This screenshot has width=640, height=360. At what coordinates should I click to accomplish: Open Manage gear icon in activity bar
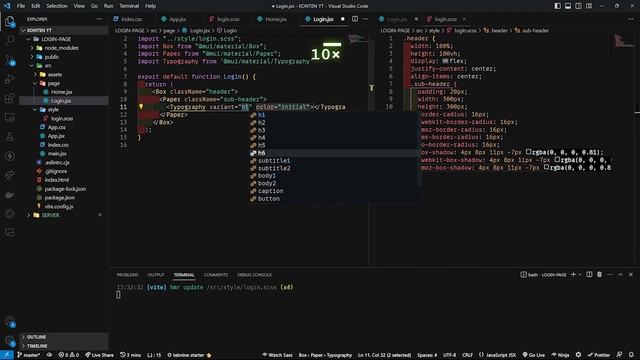point(10,340)
